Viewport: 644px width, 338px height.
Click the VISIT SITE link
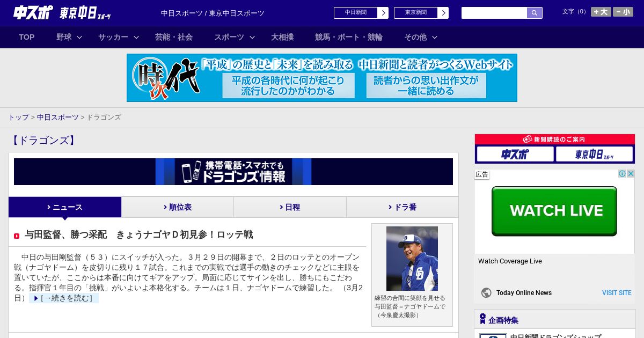click(x=617, y=293)
